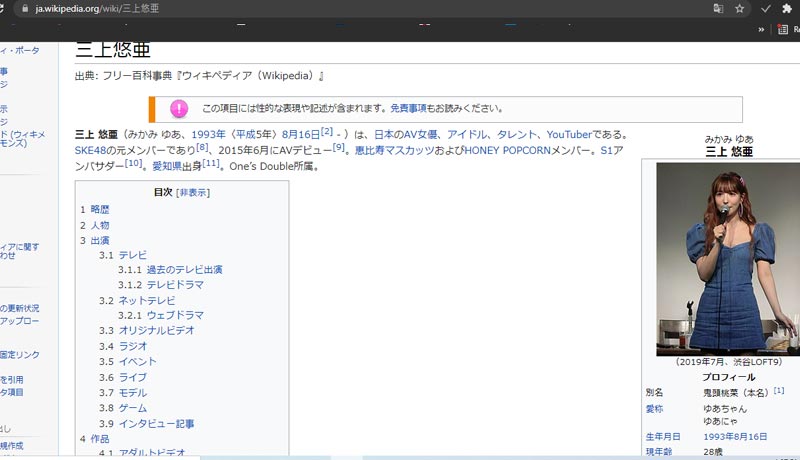Viewport: 800px width, 460px height.
Task: Open the SKE48 link
Action: pyautogui.click(x=90, y=150)
